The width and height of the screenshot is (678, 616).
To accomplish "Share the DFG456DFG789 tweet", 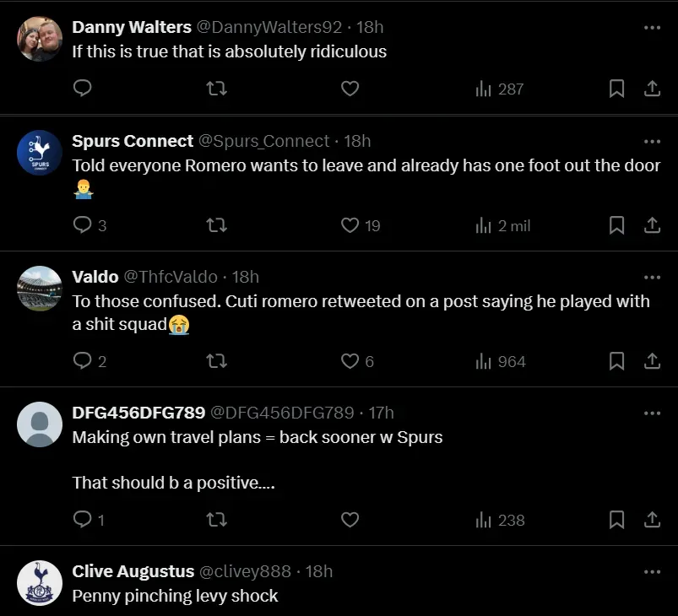I will [653, 520].
